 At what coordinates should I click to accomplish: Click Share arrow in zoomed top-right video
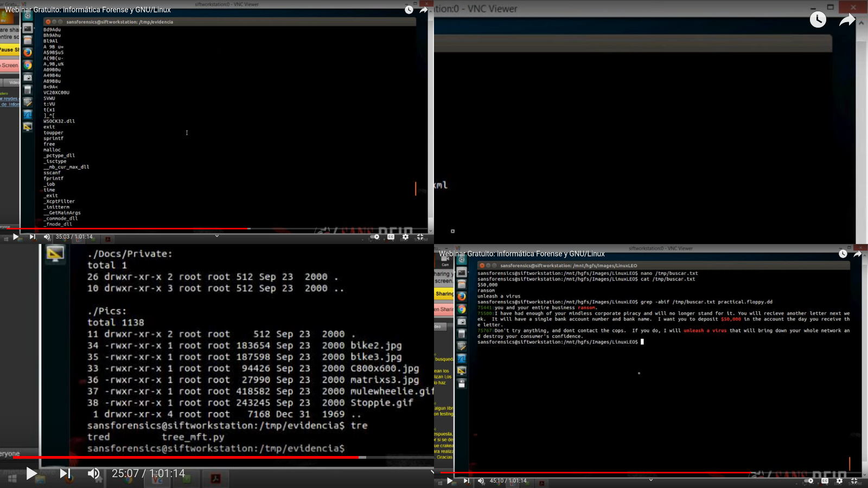[x=847, y=20]
